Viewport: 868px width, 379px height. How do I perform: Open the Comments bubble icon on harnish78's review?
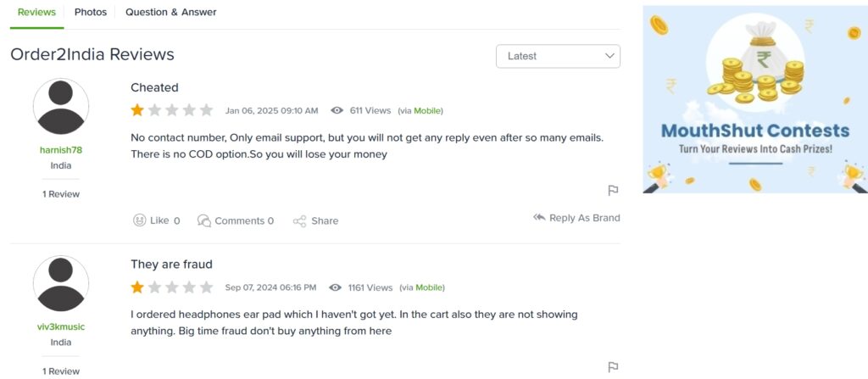(204, 220)
